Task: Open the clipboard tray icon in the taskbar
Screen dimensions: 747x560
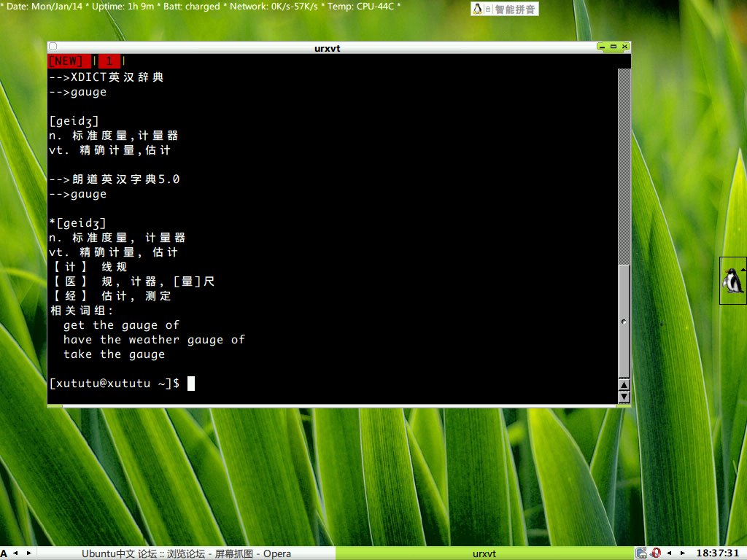Action: pos(641,553)
